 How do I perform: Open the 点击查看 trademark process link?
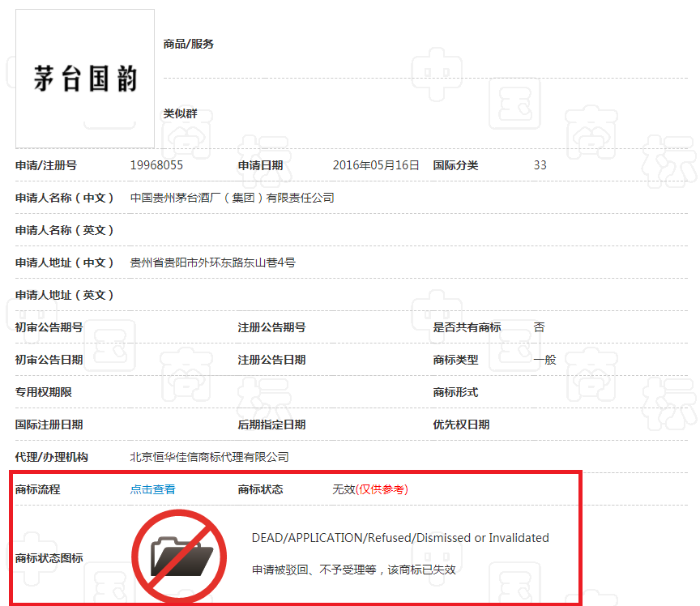click(x=152, y=489)
